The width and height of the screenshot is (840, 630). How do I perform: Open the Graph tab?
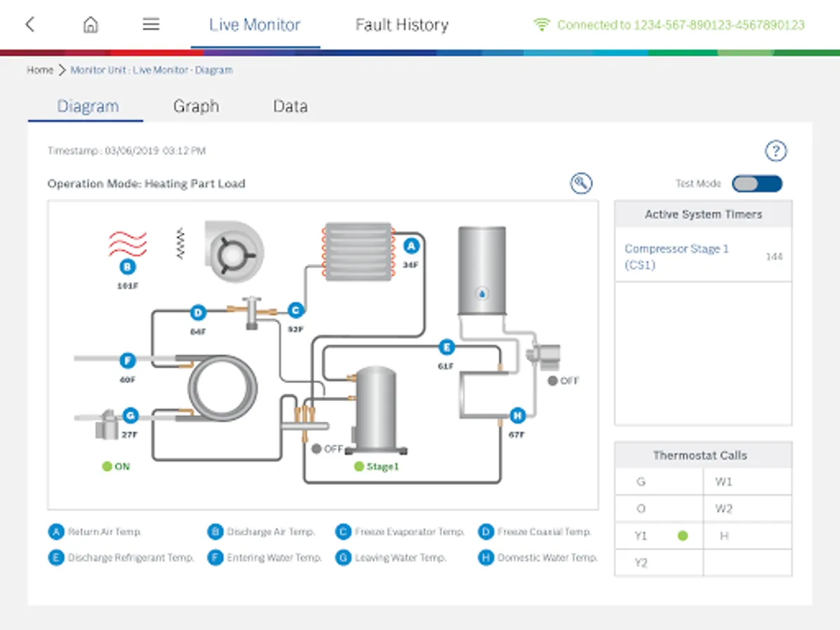pos(196,106)
